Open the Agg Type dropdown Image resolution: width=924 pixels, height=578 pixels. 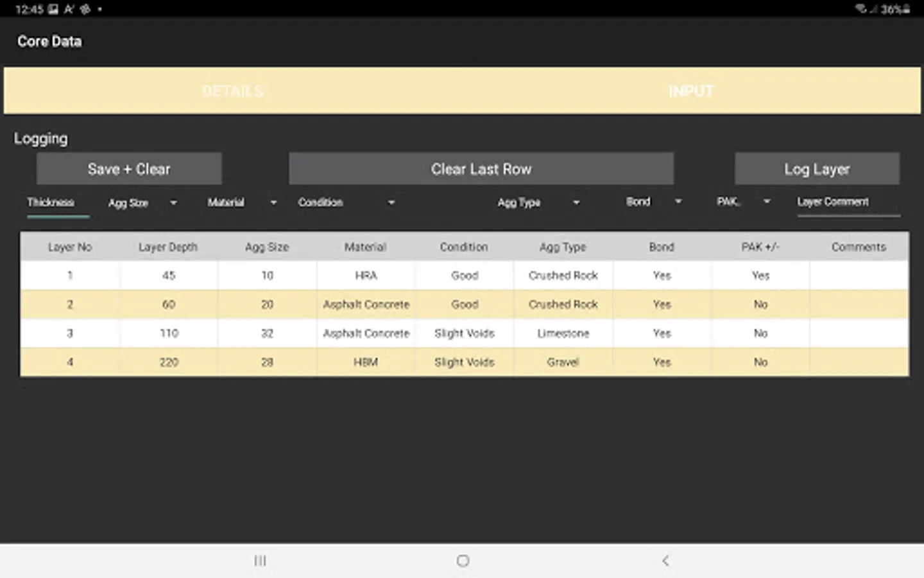[x=539, y=203]
